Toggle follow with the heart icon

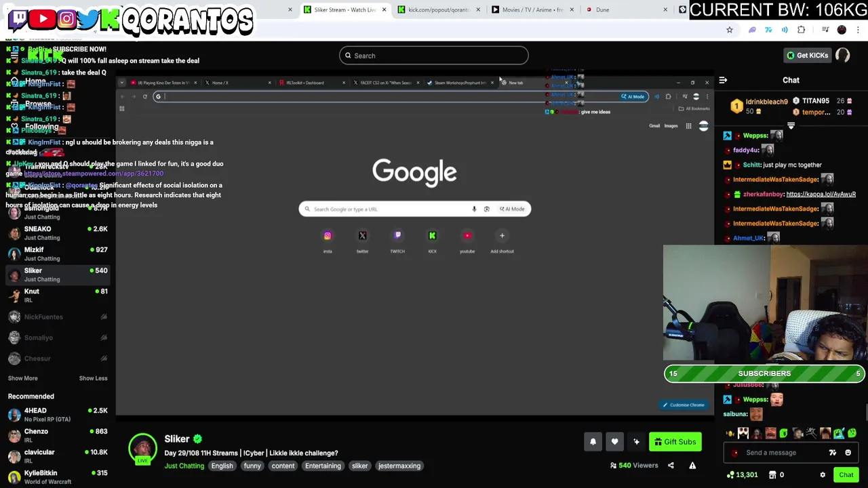(x=614, y=442)
